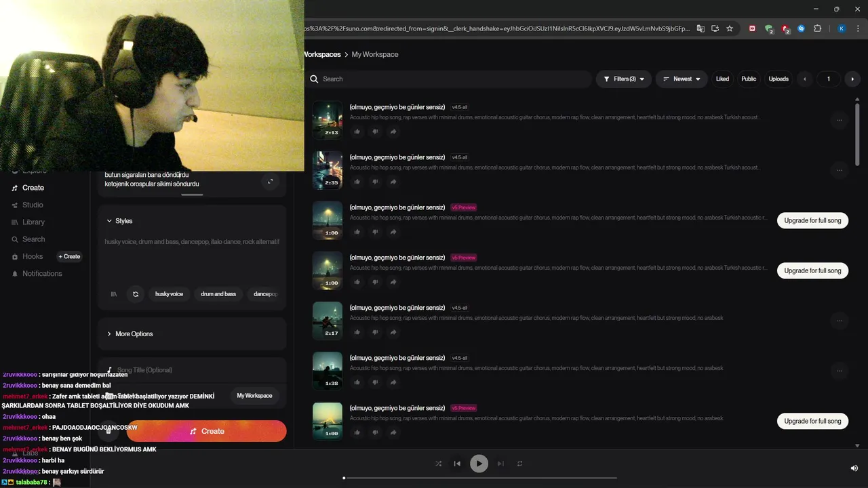Open the style library icon left of refresh

pyautogui.click(x=114, y=294)
